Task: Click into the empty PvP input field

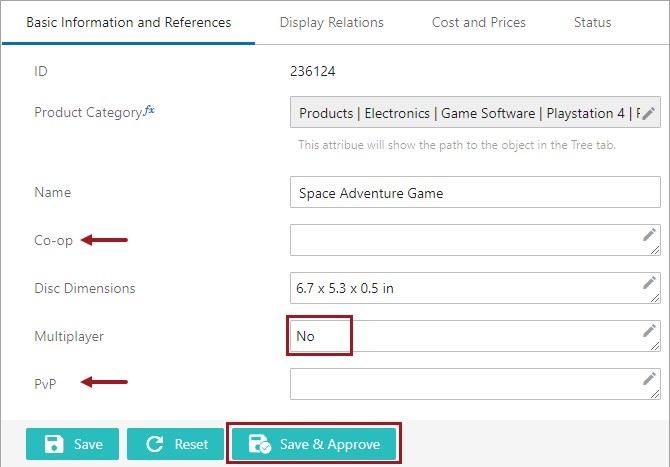Action: pyautogui.click(x=475, y=384)
